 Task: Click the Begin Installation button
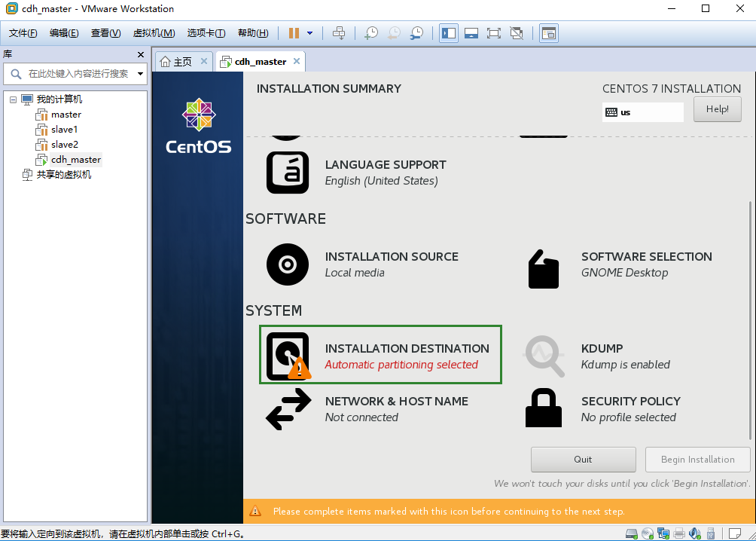[698, 460]
